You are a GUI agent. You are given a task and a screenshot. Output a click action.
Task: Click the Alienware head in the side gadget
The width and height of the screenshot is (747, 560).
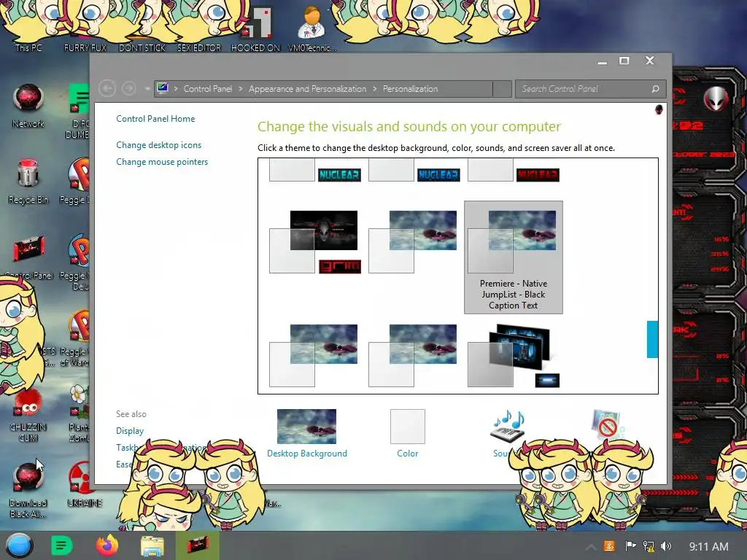point(716,99)
